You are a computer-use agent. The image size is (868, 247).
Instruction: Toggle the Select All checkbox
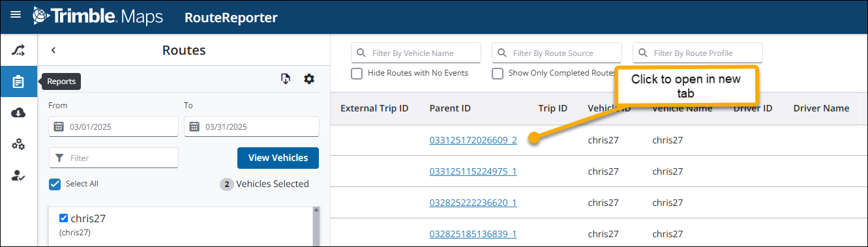pyautogui.click(x=55, y=184)
